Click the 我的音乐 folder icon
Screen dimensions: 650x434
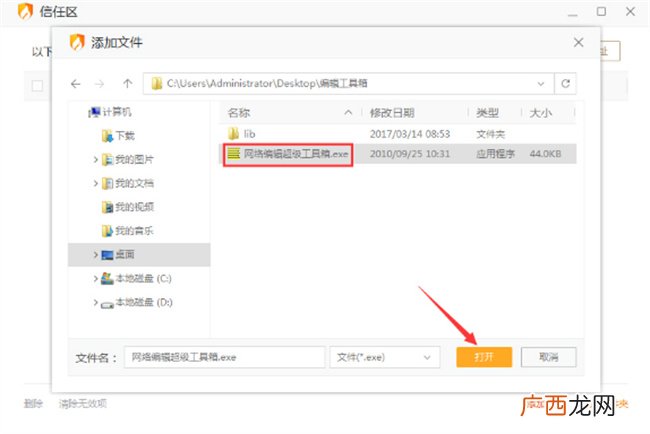tap(107, 230)
